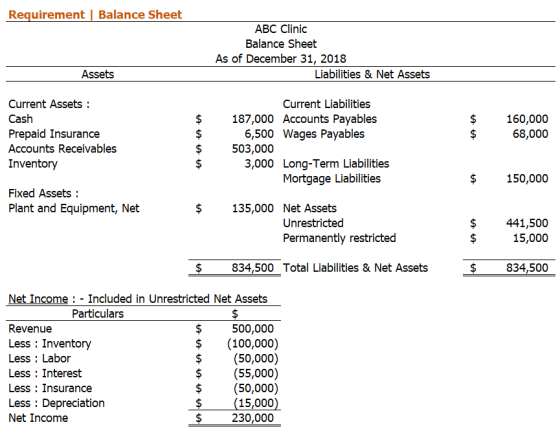560x431 pixels.
Task: Click the 'Less : Inventory' label
Action: tap(50, 344)
